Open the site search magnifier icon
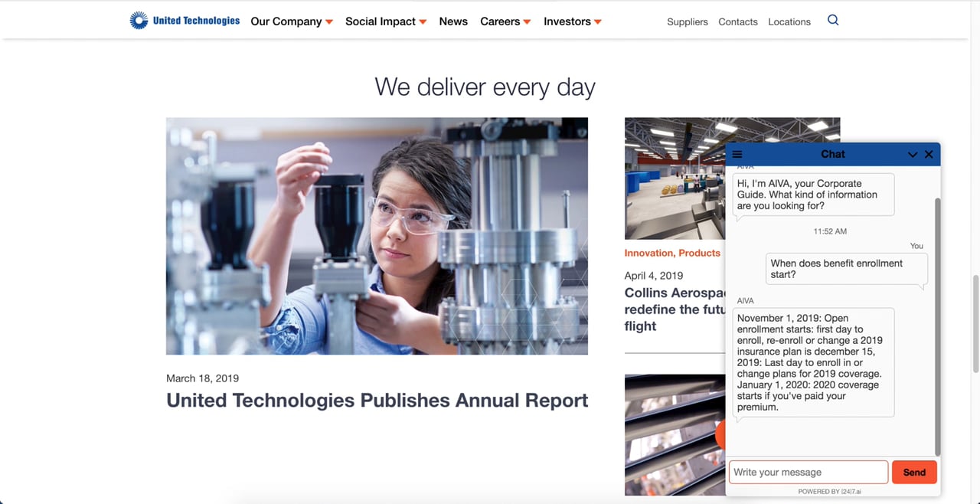Image resolution: width=980 pixels, height=504 pixels. coord(833,20)
